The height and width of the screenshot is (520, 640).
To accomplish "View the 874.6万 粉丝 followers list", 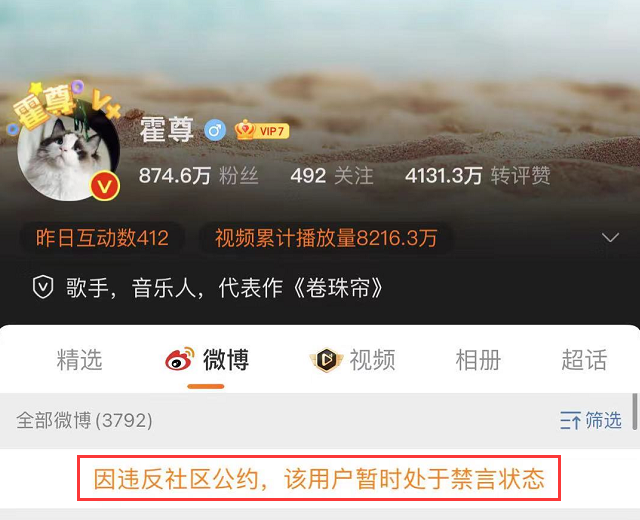I will (199, 176).
